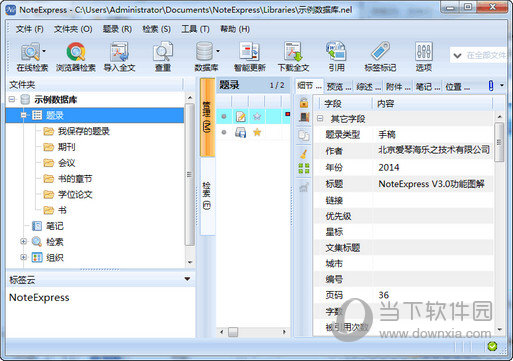Click the NoteExpress tag in tag cloud
The image size is (513, 361).
click(x=39, y=297)
